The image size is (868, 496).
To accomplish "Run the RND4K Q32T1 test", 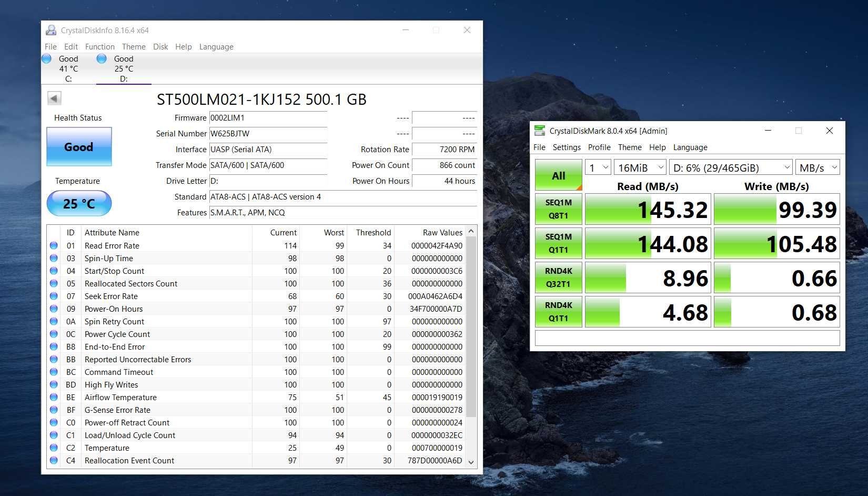I will point(559,277).
